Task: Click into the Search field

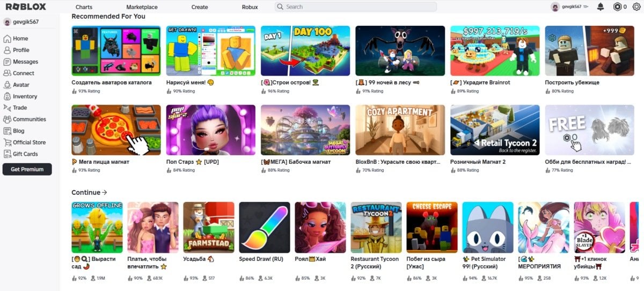Action: click(x=356, y=7)
